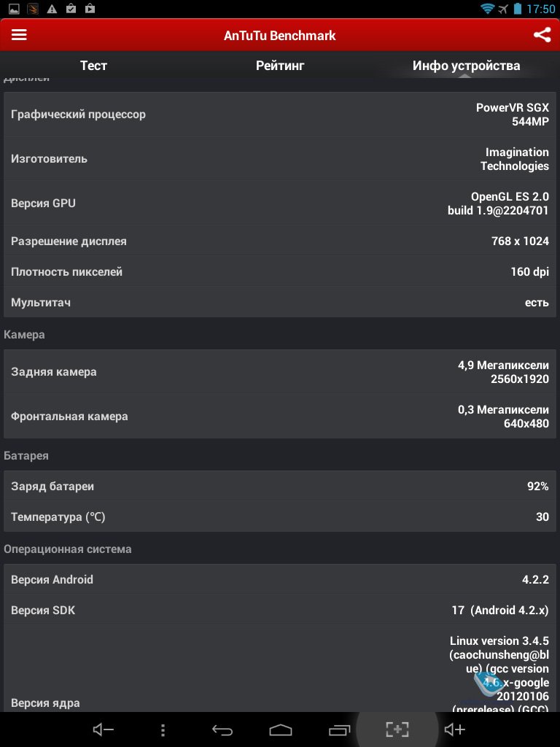Screen dimensions: 560x747
Task: Tap the Задняя камера entry
Action: pyautogui.click(x=280, y=371)
